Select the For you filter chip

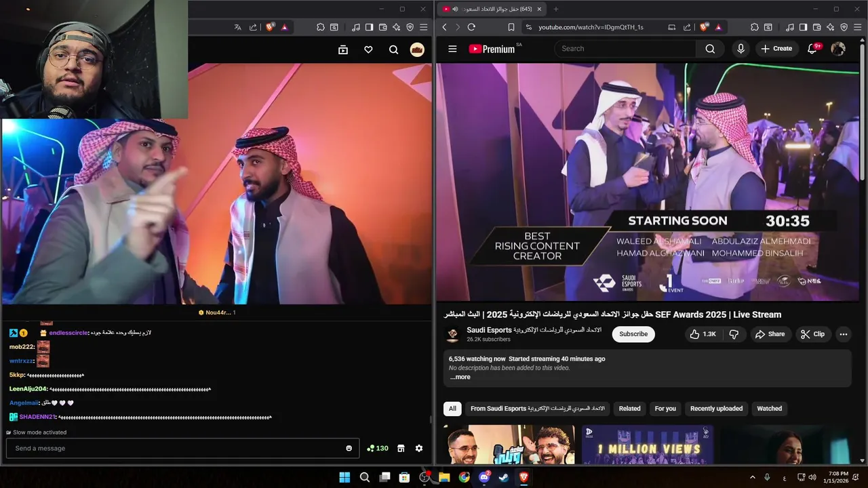point(665,409)
